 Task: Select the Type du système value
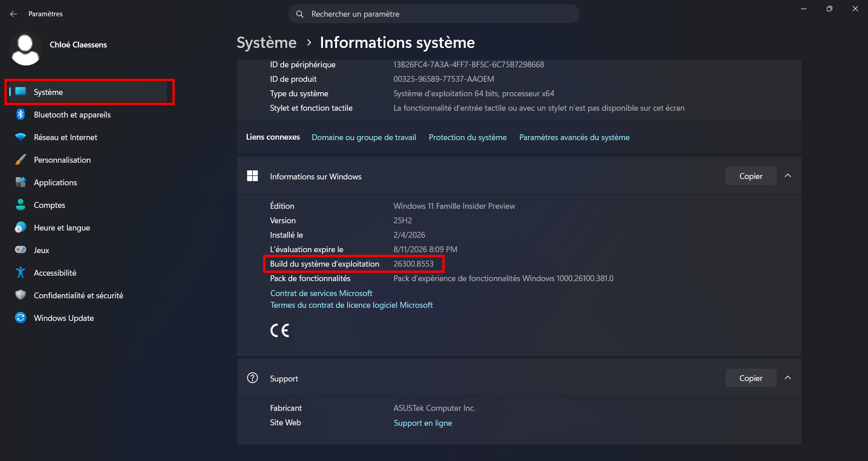coord(474,94)
